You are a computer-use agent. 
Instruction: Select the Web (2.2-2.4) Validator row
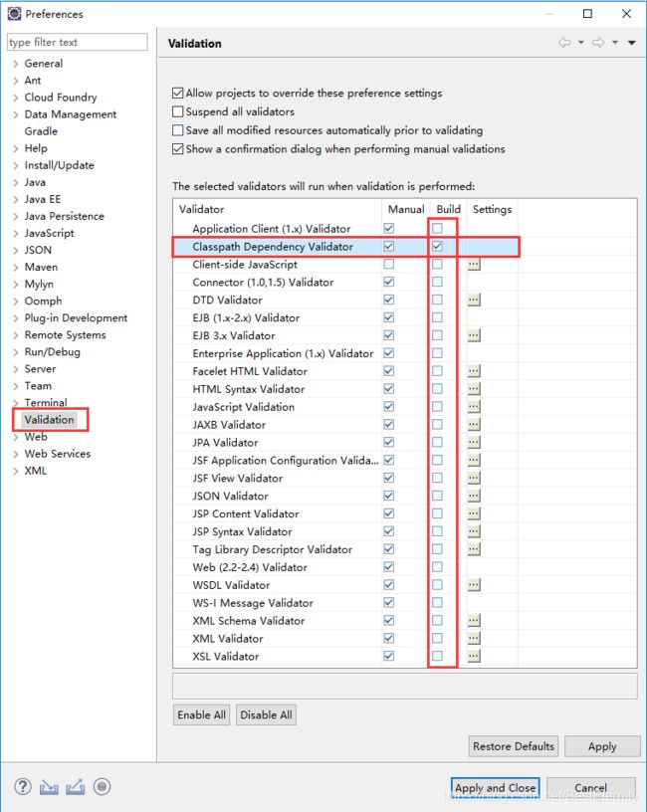pos(345,566)
